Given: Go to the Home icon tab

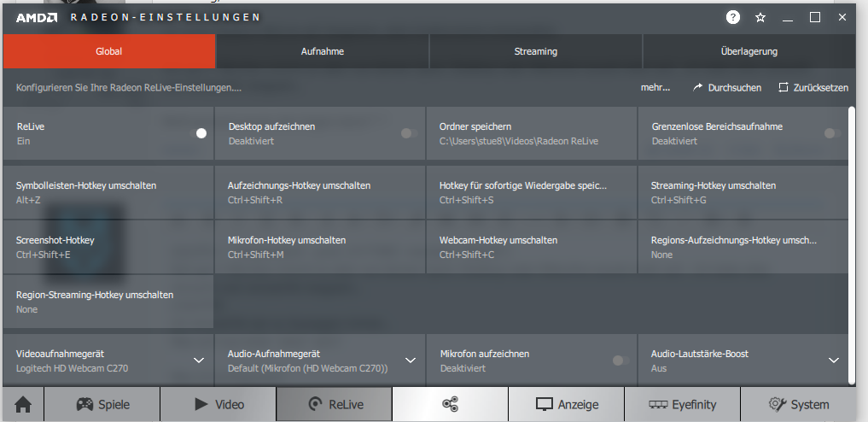Looking at the screenshot, I should [x=23, y=404].
